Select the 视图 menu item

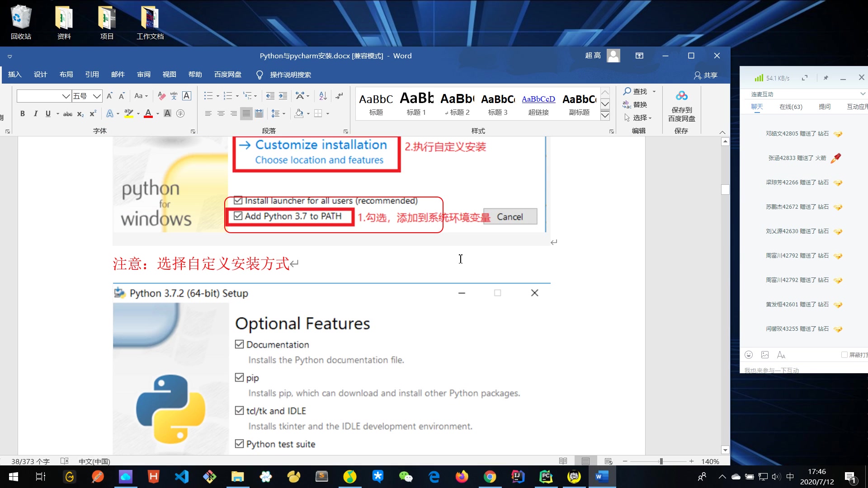(169, 75)
